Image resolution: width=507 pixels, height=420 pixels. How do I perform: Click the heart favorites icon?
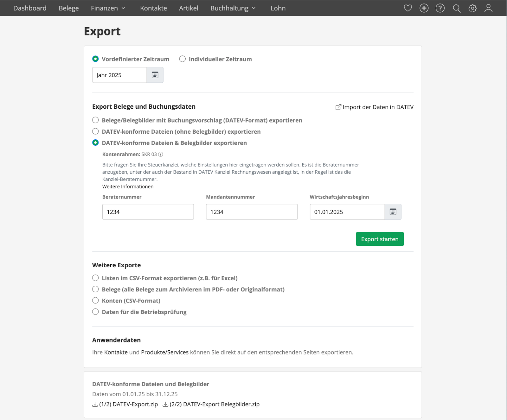(408, 8)
